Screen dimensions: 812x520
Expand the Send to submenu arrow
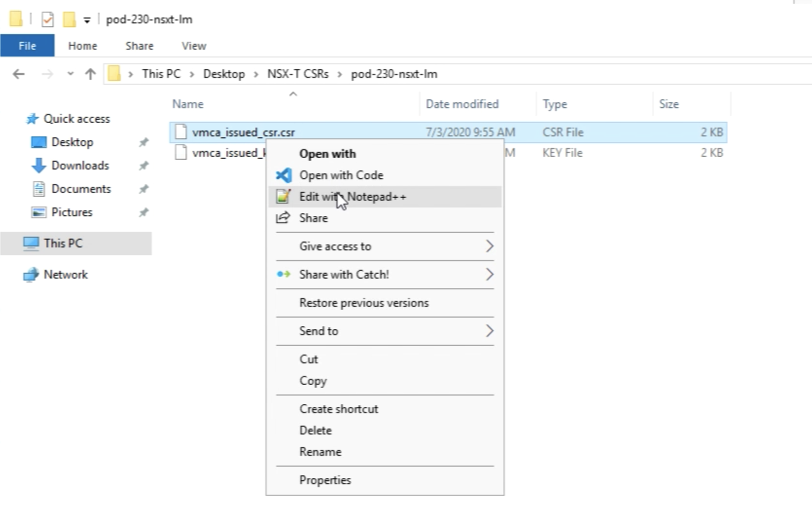click(x=489, y=330)
